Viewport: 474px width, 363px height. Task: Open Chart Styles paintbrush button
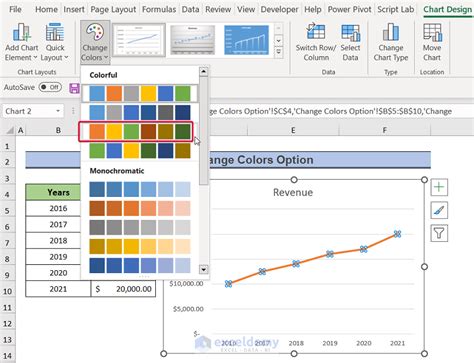coord(439,210)
